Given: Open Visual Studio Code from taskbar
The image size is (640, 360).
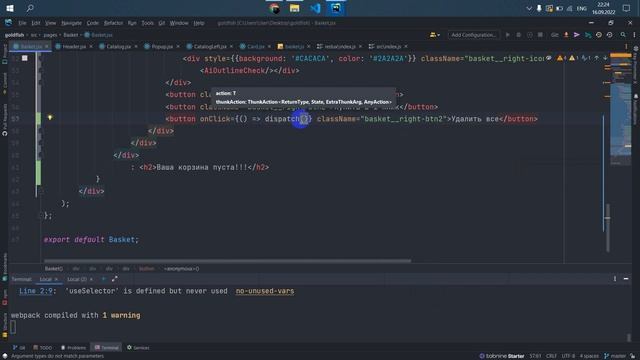Looking at the screenshot, I should pos(316,8).
